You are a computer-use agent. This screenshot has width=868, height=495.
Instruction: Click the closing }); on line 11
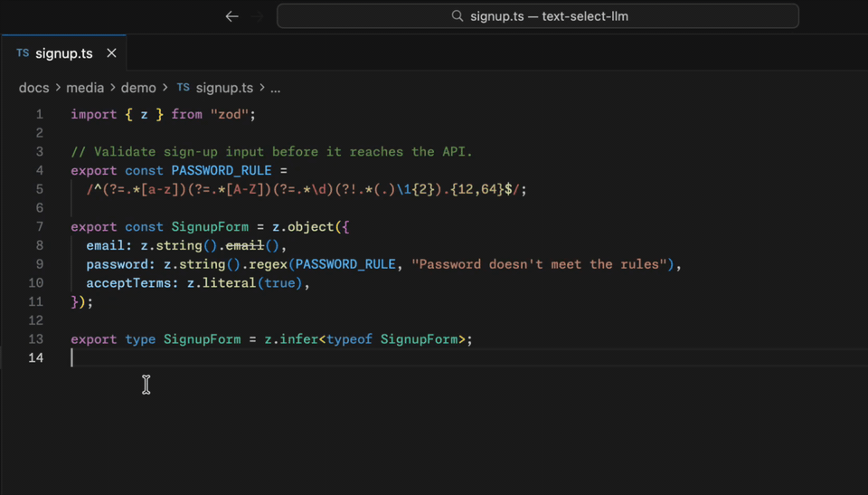(x=82, y=301)
